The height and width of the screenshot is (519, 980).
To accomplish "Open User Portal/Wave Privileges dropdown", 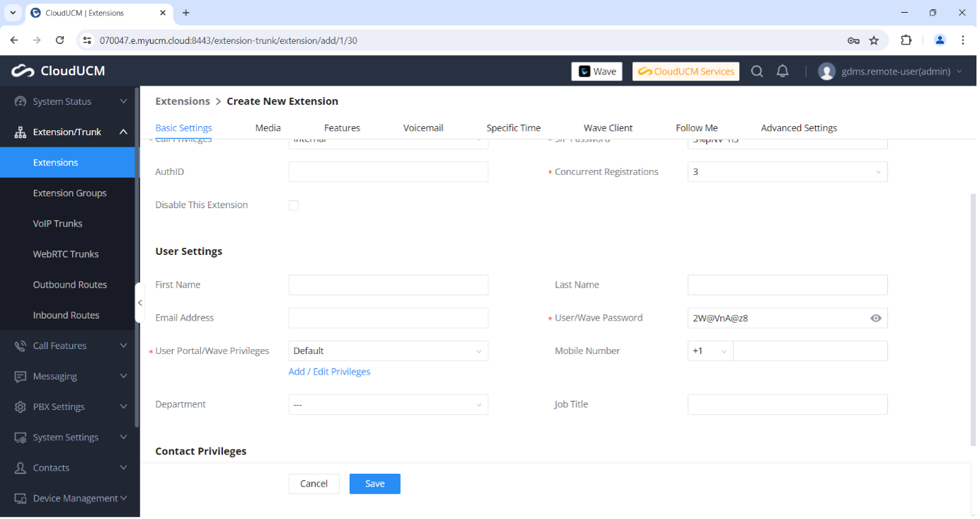I will [388, 351].
